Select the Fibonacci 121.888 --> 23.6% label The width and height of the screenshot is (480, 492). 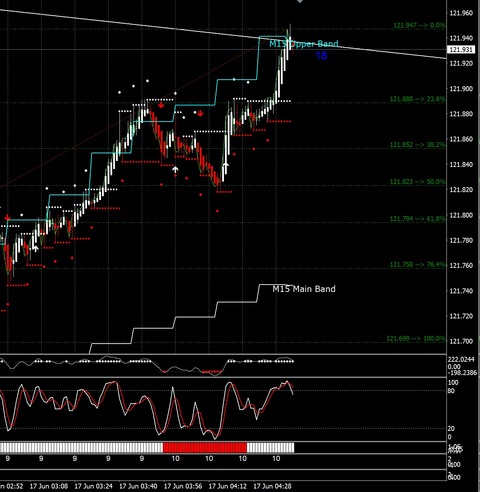click(418, 99)
